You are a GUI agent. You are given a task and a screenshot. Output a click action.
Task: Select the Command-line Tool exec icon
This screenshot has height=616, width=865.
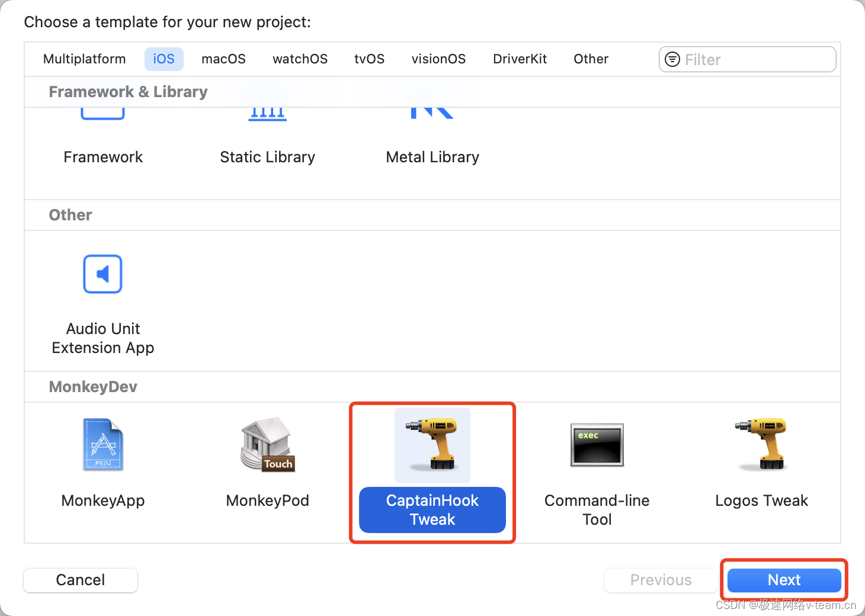point(597,445)
